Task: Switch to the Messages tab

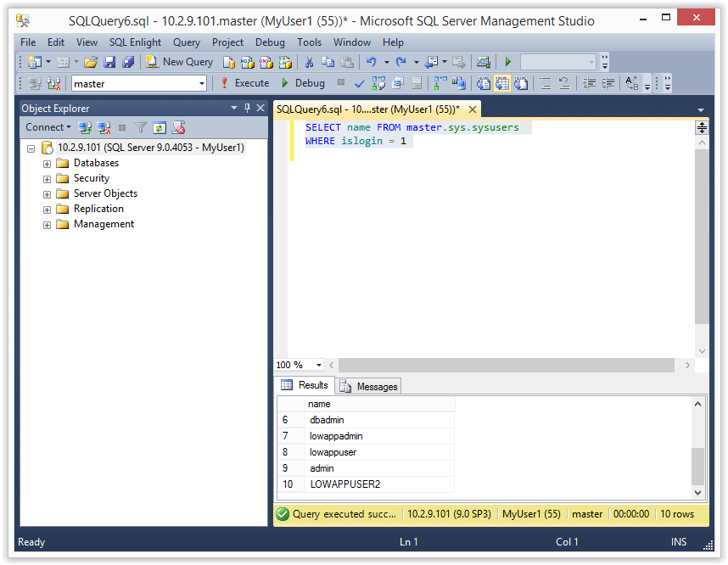Action: [368, 386]
